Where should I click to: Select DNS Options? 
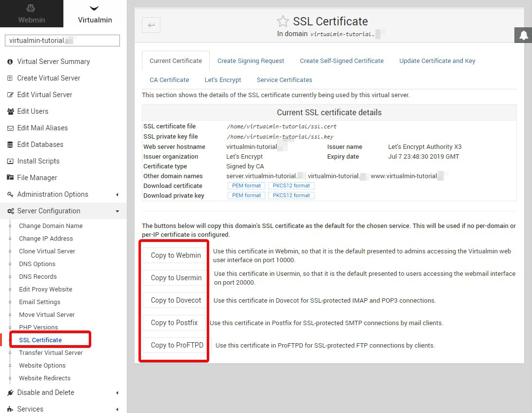(x=37, y=264)
